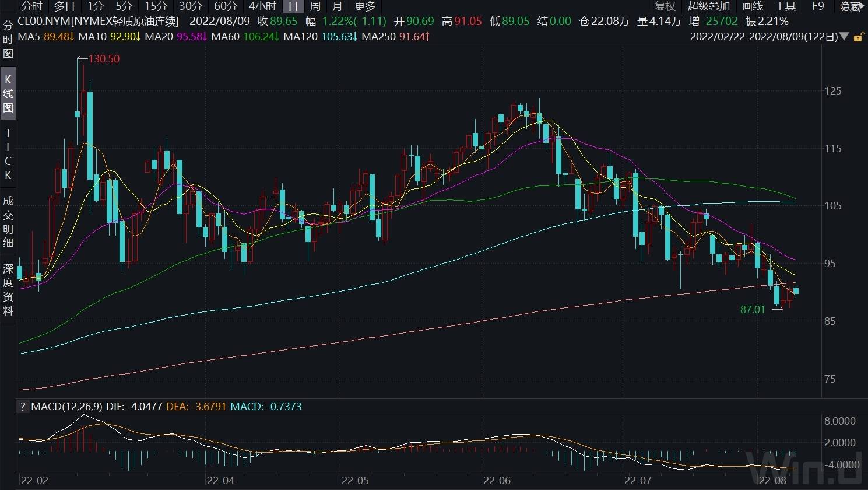Open the MACD indicator help question mark
Screen dimensions: 868x490
click(23, 407)
